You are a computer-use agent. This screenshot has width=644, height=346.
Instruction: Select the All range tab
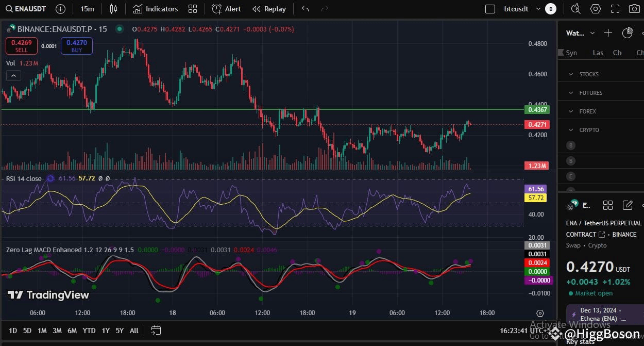pyautogui.click(x=133, y=331)
